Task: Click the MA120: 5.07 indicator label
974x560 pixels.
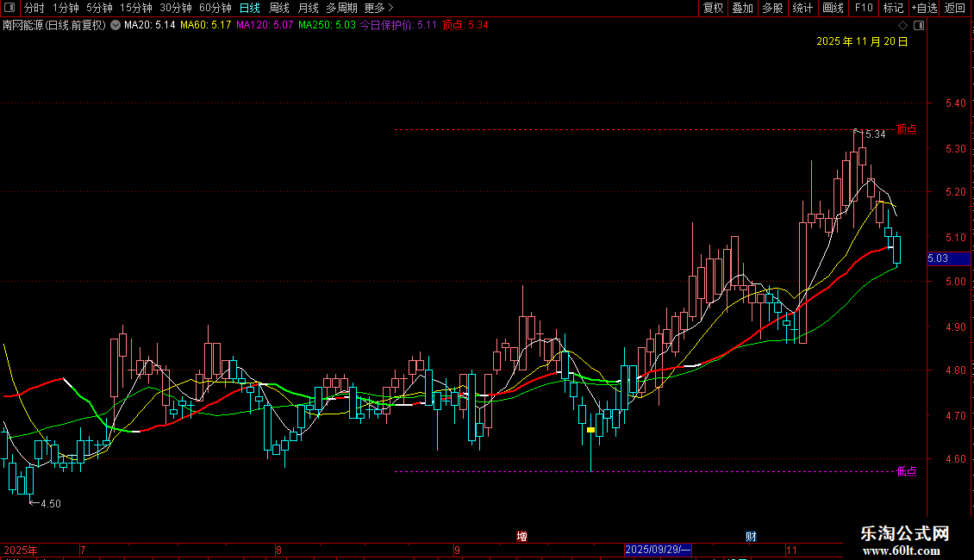Action: (x=265, y=26)
